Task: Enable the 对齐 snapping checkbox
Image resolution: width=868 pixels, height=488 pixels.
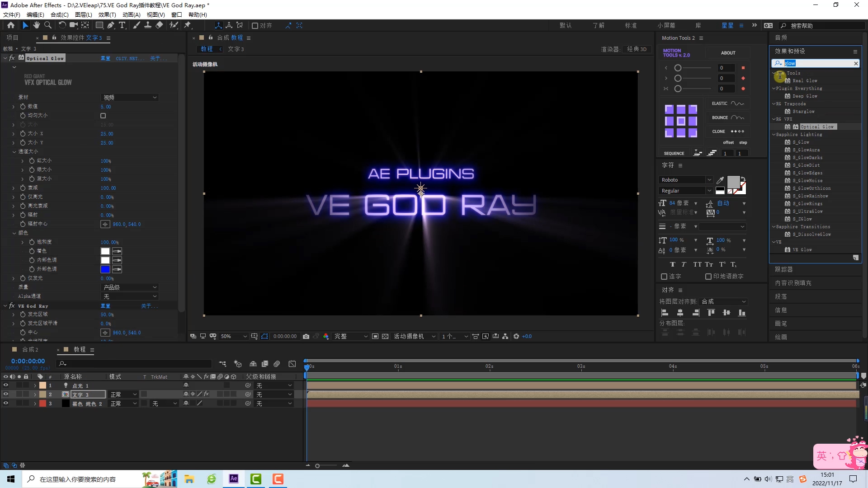Action: click(x=255, y=26)
